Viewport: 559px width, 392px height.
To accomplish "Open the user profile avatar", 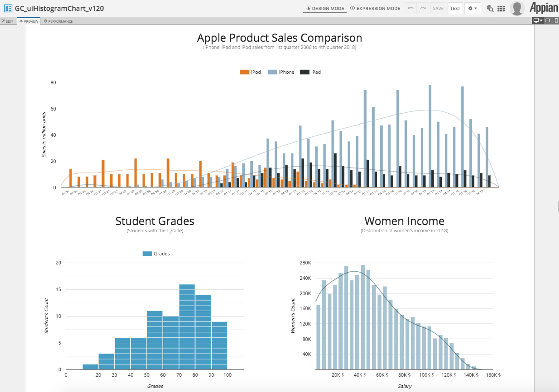I will coord(517,8).
